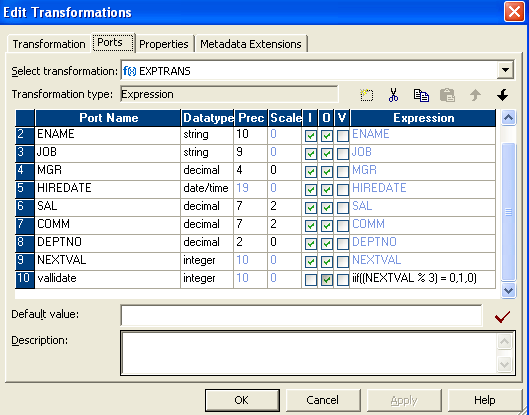This screenshot has height=415, width=529.
Task: Toggle Output checkbox for NEXTVAL port
Action: (326, 261)
